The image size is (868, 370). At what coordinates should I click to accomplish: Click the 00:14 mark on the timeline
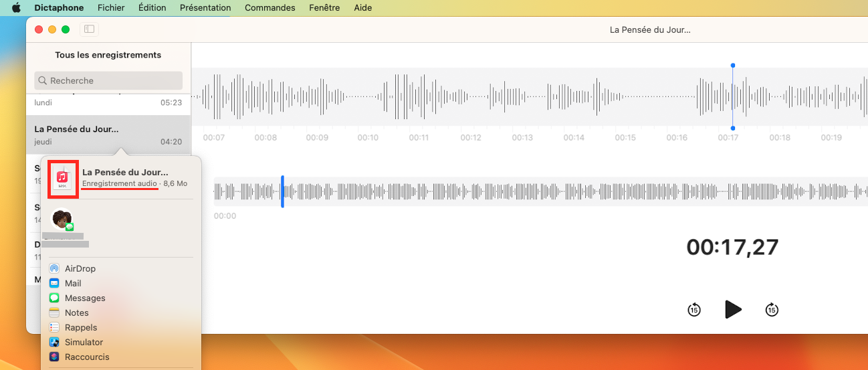[x=574, y=138]
